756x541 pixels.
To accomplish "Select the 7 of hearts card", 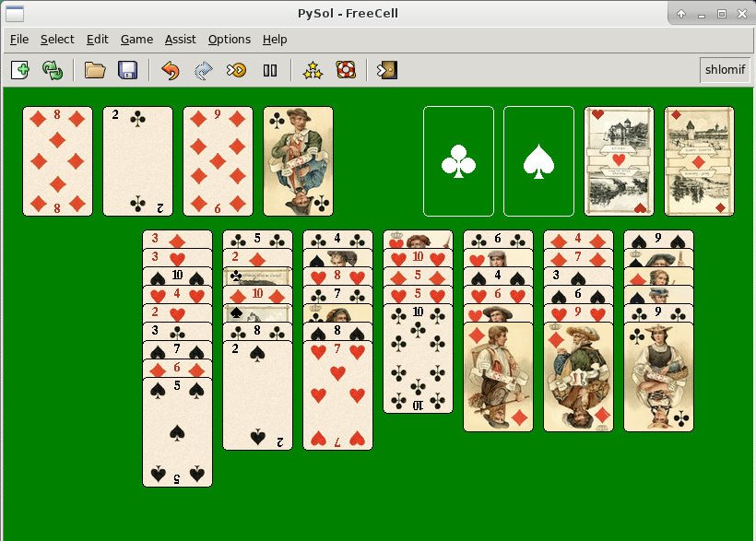I will pos(338,395).
